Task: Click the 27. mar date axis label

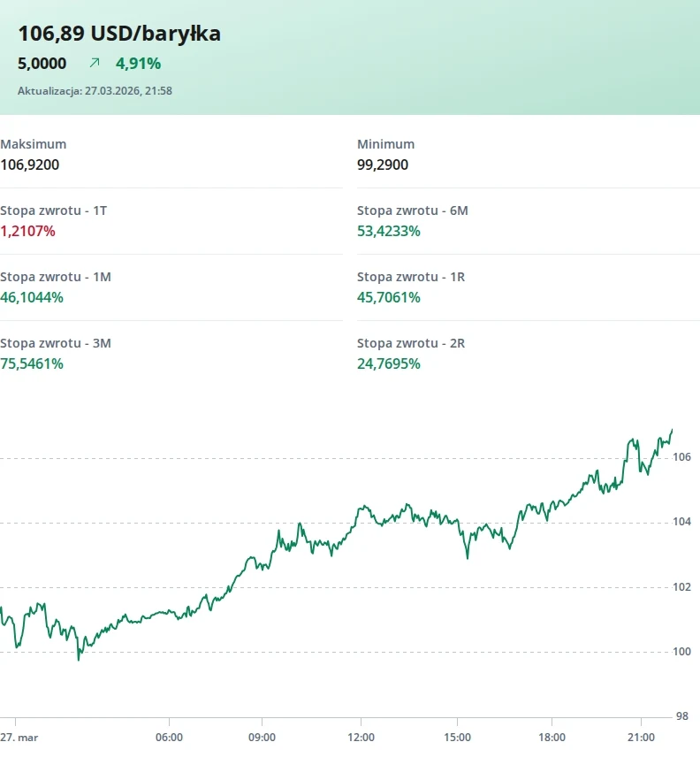Action: click(x=19, y=737)
